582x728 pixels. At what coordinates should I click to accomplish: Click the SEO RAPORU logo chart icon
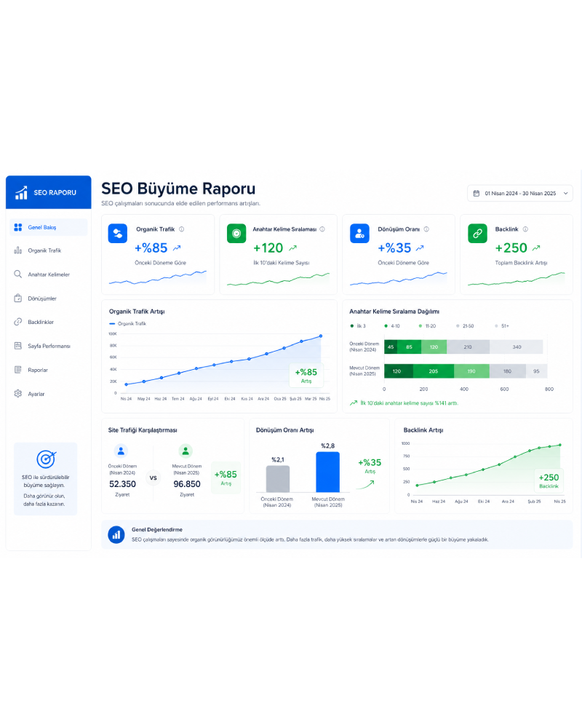point(21,193)
